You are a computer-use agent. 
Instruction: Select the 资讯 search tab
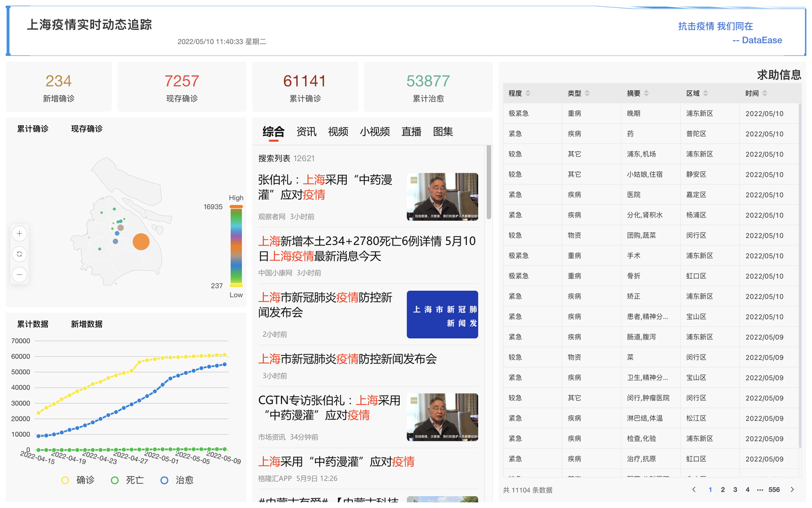(x=306, y=132)
